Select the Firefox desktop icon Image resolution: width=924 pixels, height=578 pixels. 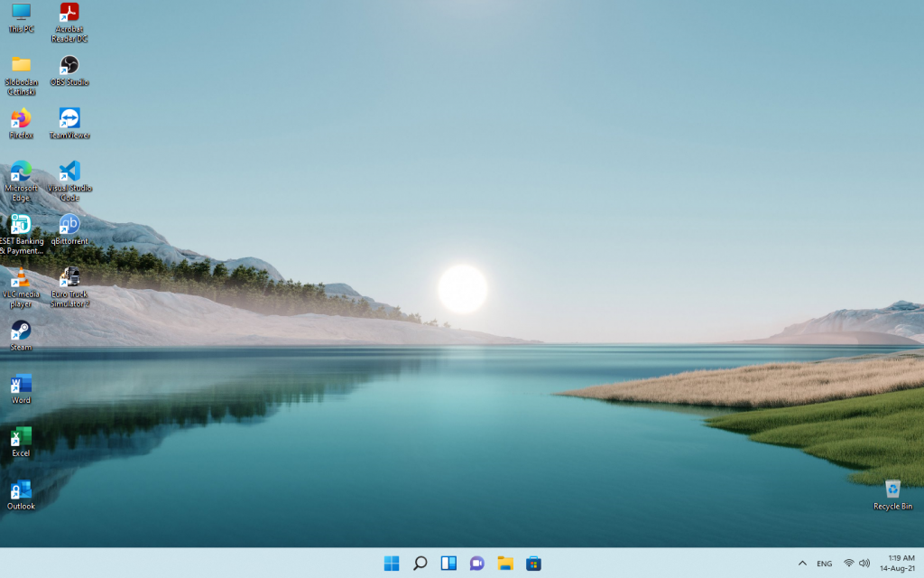[21, 118]
